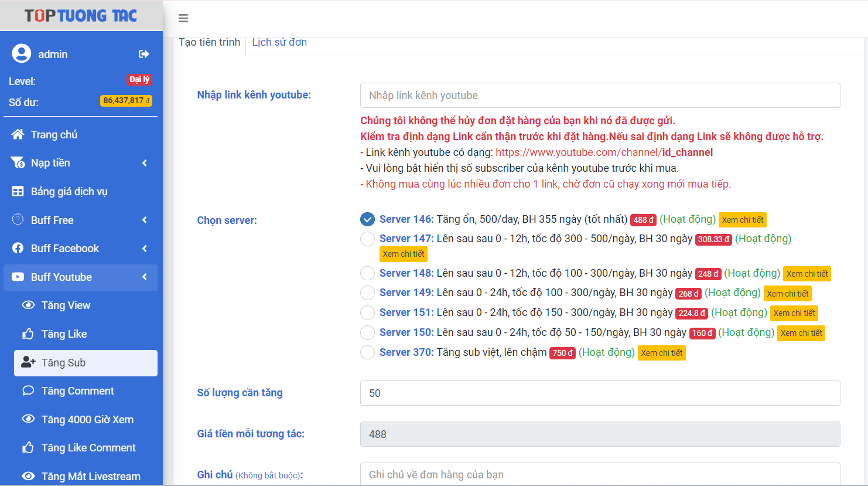Expand the Buff Free submenu arrow
This screenshot has width=868, height=486.
point(144,220)
